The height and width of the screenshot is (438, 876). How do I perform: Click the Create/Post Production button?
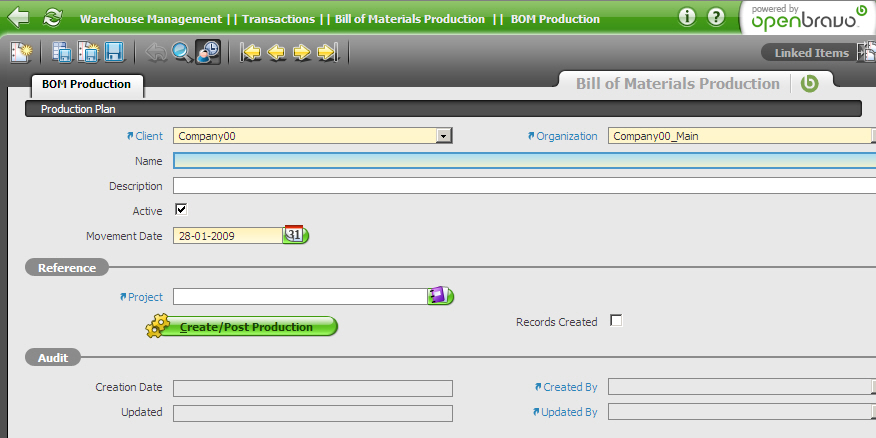(x=242, y=326)
